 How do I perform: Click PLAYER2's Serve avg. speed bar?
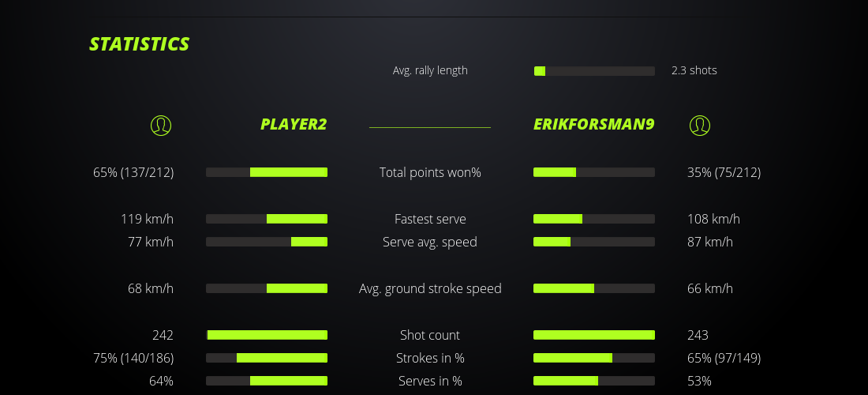(x=267, y=242)
